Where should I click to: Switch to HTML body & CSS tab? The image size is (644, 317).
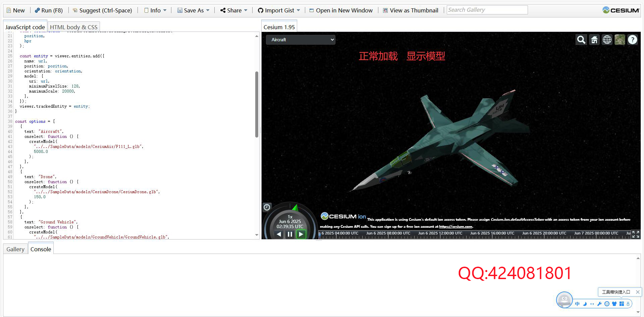point(73,27)
